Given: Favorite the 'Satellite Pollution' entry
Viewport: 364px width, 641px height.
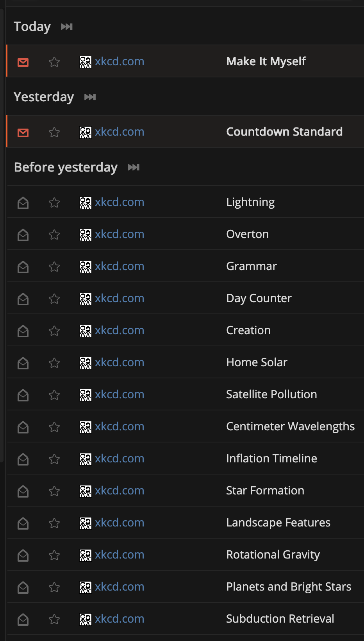Looking at the screenshot, I should (x=54, y=395).
